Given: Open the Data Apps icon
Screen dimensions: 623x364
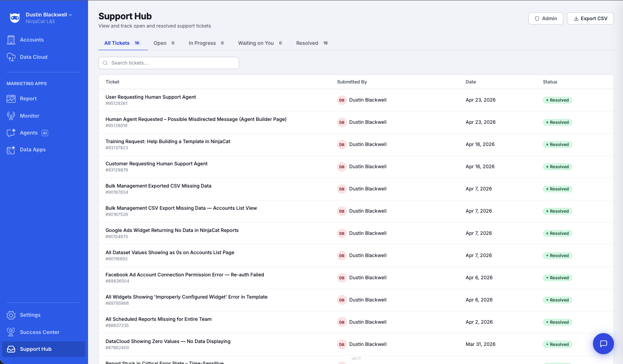Looking at the screenshot, I should (x=11, y=150).
